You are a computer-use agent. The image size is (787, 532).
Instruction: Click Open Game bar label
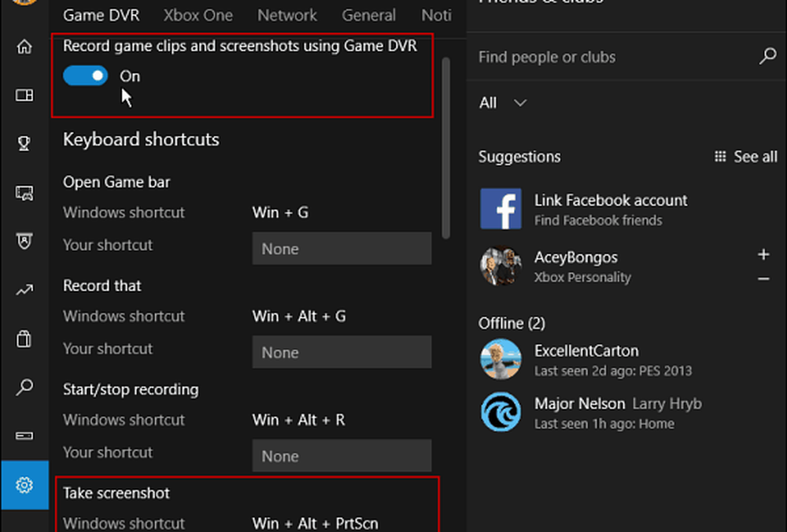(116, 182)
